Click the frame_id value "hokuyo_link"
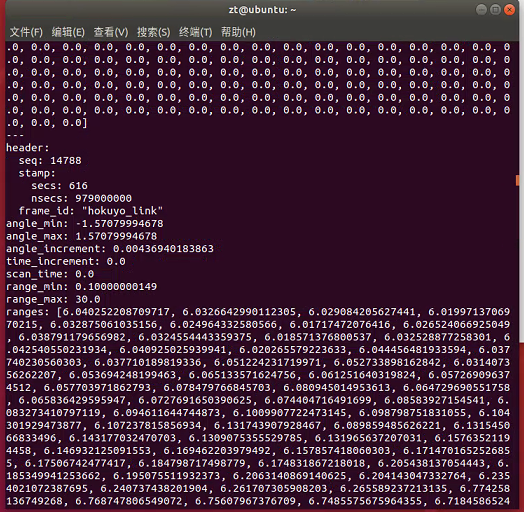The height and width of the screenshot is (512, 524). [122, 211]
